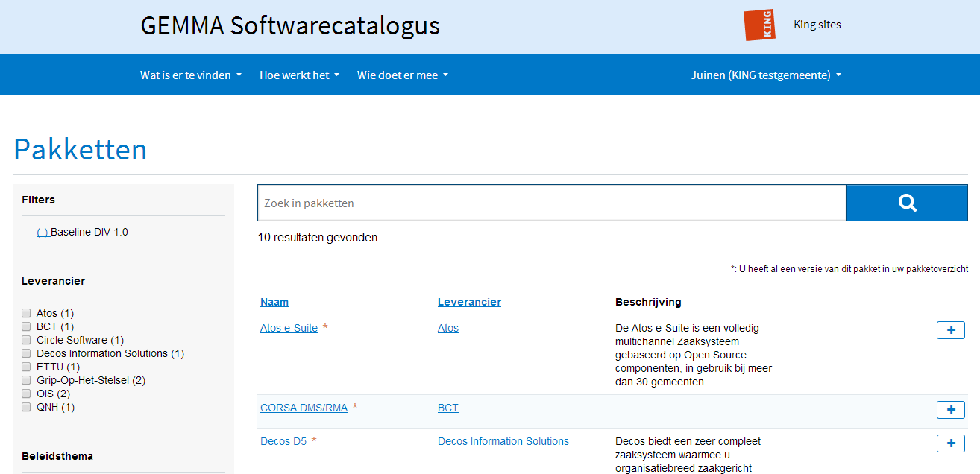Click the orange KING logo
This screenshot has width=980, height=474.
[760, 25]
